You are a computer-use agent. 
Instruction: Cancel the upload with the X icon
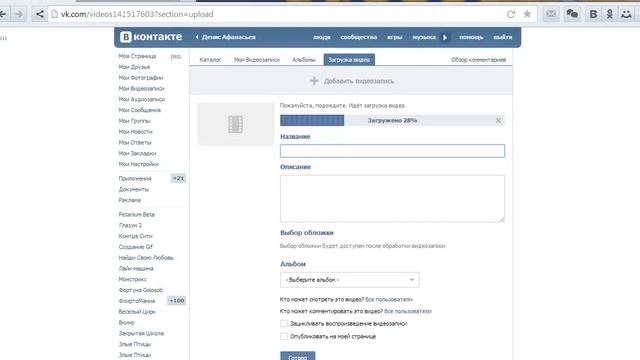tap(498, 120)
